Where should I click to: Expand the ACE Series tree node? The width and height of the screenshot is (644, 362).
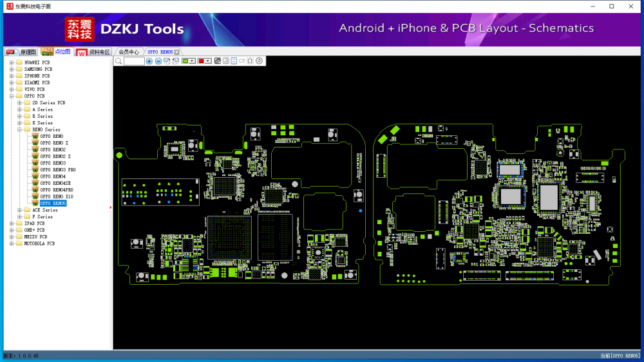click(x=19, y=210)
